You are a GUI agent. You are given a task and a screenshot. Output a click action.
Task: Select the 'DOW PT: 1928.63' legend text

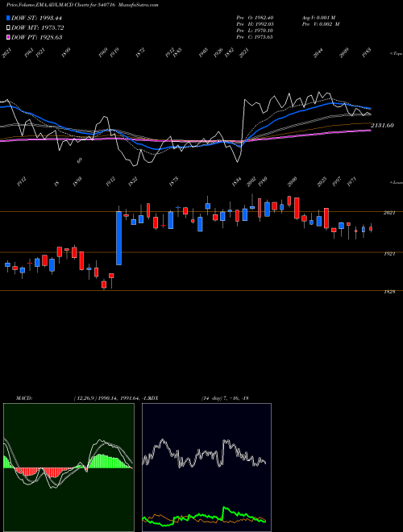pyautogui.click(x=36, y=37)
